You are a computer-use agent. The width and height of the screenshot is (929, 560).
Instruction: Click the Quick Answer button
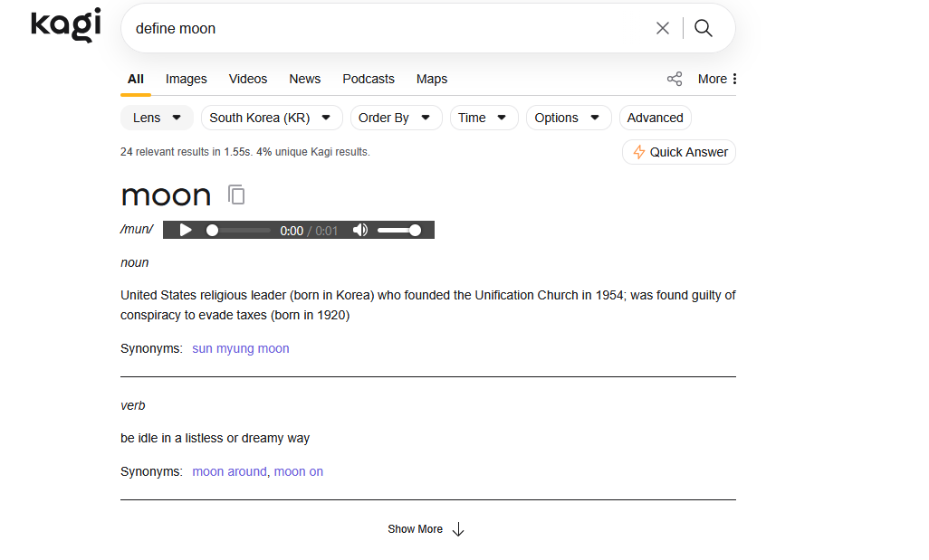click(679, 152)
